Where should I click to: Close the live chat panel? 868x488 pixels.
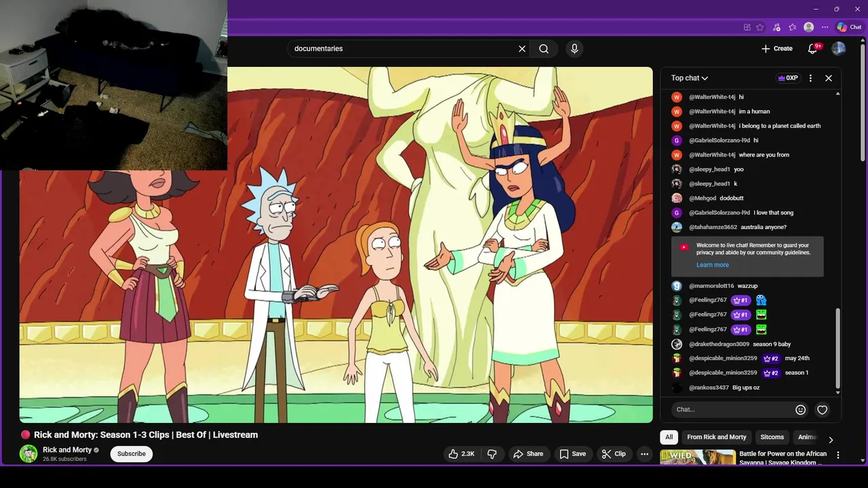point(829,78)
